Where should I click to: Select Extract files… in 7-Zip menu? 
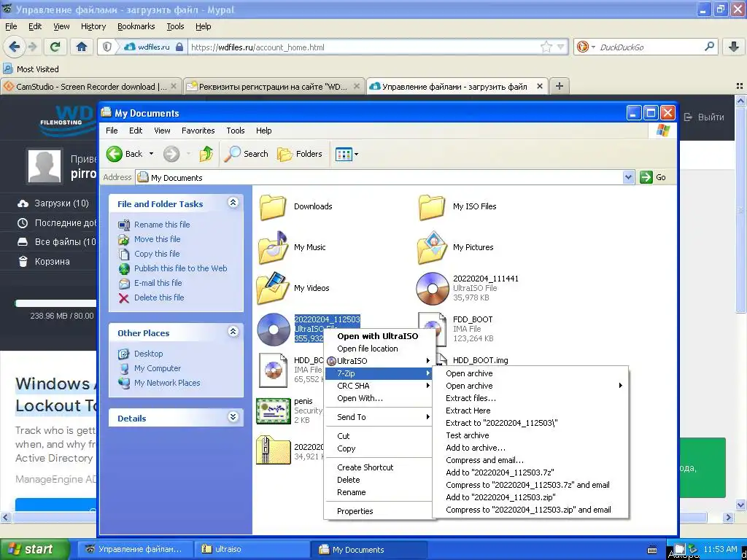pos(471,398)
